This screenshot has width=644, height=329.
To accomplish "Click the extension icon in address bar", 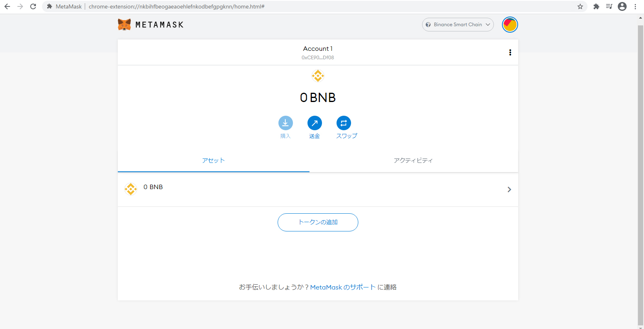I will click(x=50, y=6).
